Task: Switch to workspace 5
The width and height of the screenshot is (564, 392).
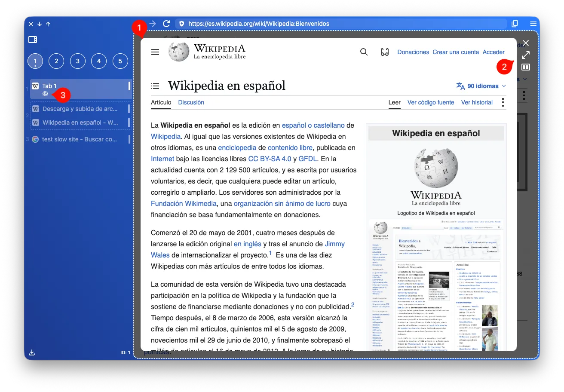Action: point(120,61)
